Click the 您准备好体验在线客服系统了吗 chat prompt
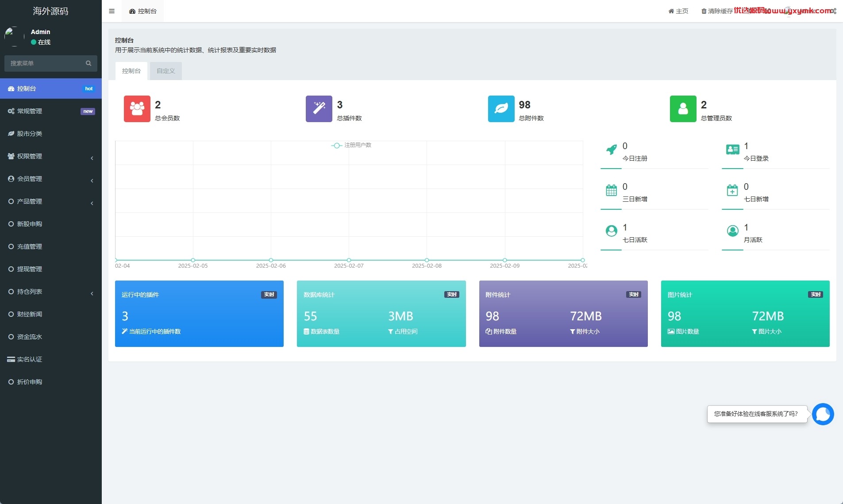 [x=757, y=414]
